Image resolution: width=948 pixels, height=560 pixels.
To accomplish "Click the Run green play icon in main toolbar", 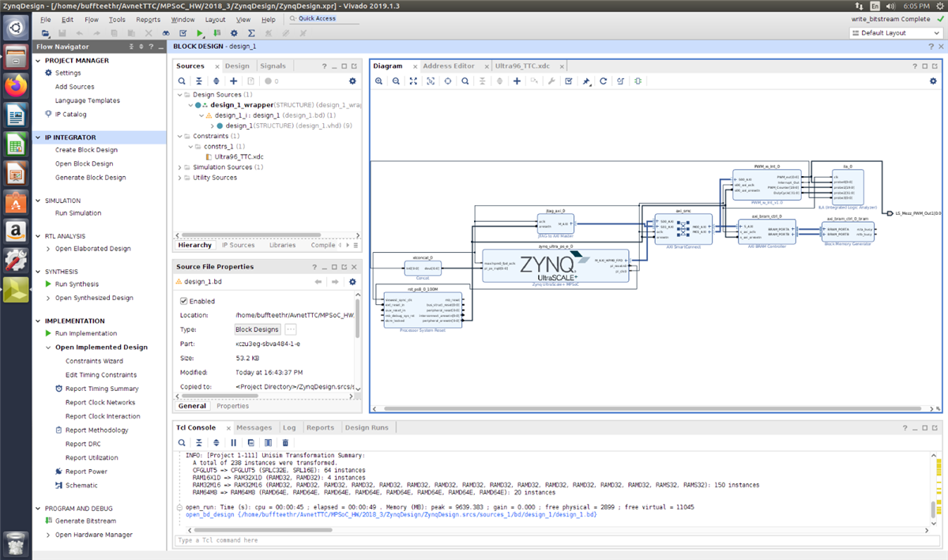I will click(200, 33).
